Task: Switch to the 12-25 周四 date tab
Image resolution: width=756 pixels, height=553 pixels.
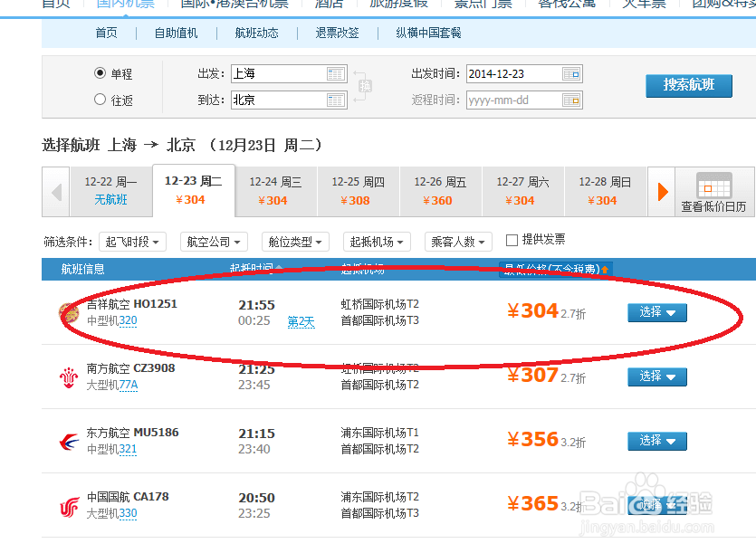Action: [x=359, y=191]
